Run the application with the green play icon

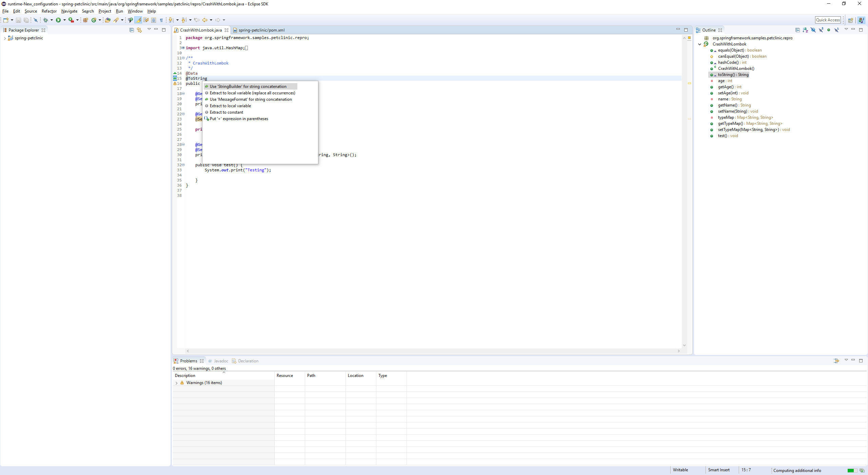point(58,20)
